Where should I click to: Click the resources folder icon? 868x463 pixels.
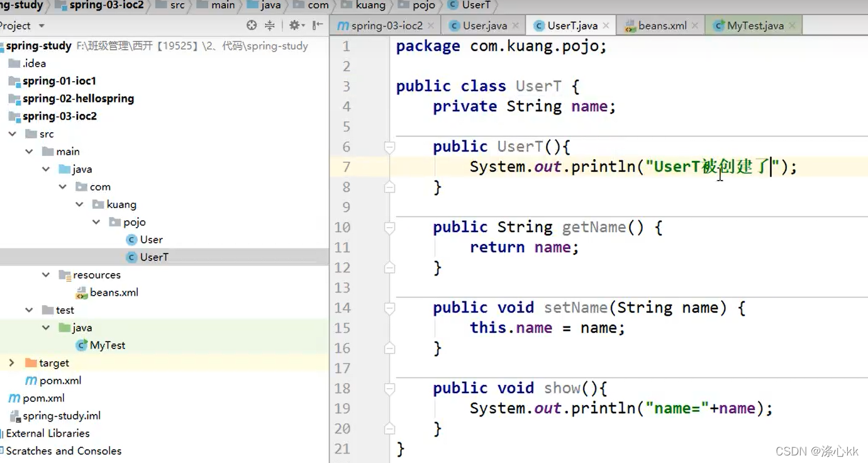64,275
